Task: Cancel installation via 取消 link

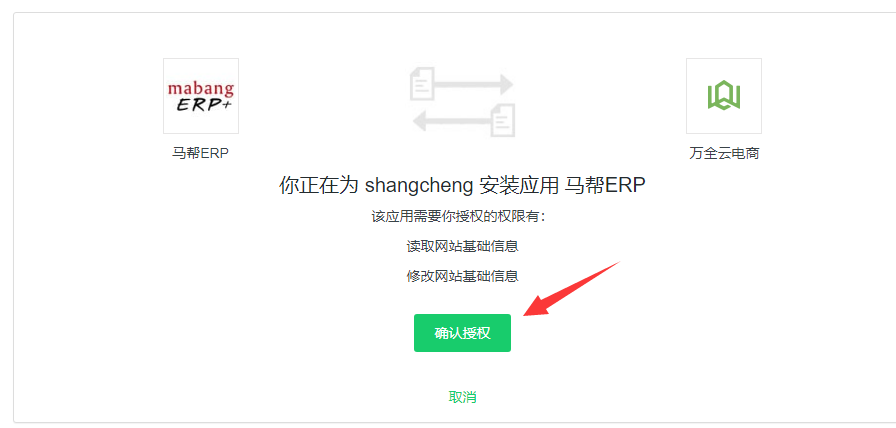Action: (x=462, y=397)
